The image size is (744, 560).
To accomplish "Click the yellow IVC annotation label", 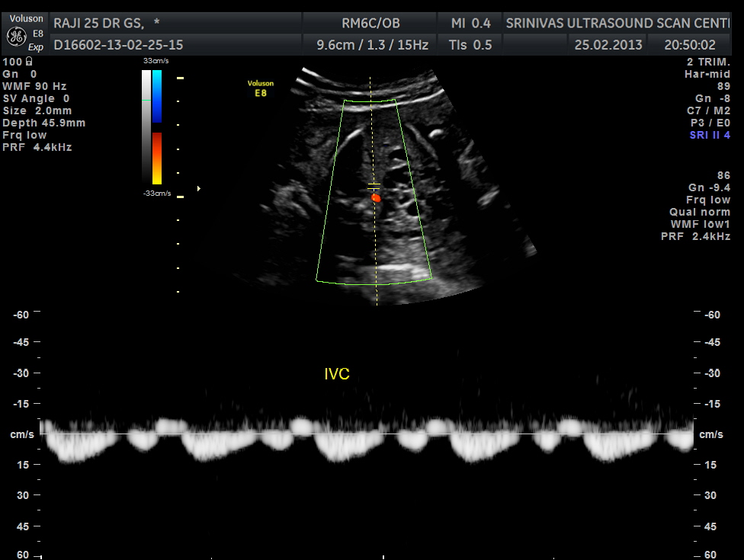I will (x=337, y=374).
